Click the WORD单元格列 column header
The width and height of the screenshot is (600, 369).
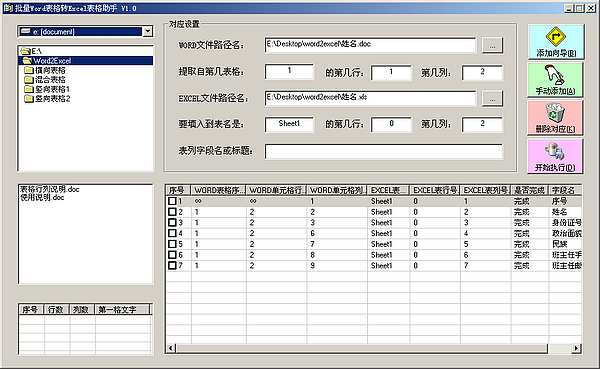click(337, 190)
